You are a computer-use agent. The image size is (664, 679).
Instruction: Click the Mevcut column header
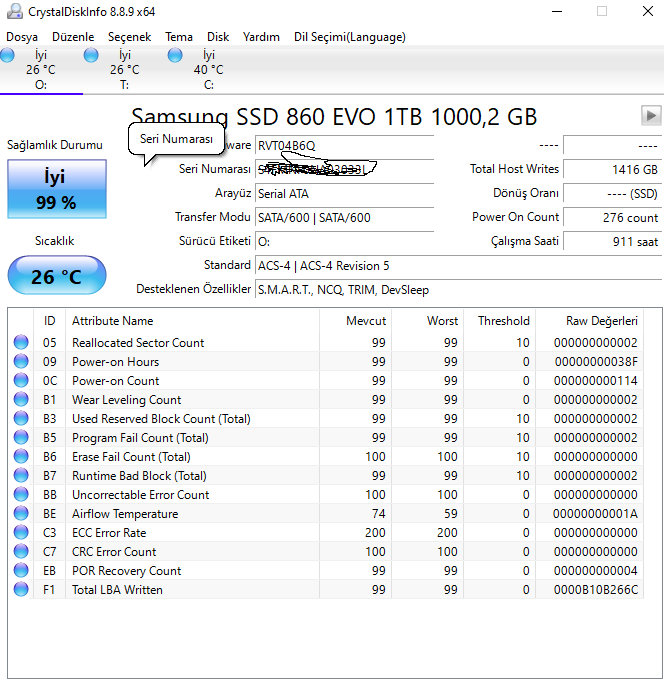point(356,321)
